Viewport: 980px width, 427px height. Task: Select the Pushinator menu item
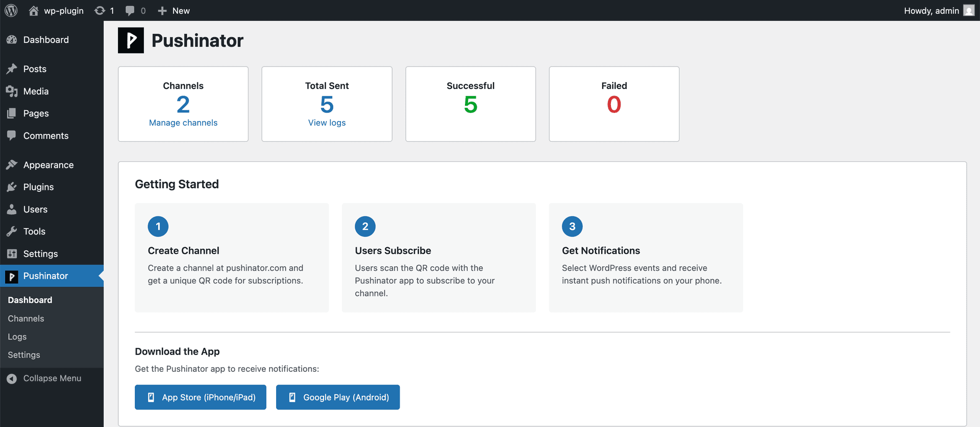pyautogui.click(x=52, y=276)
